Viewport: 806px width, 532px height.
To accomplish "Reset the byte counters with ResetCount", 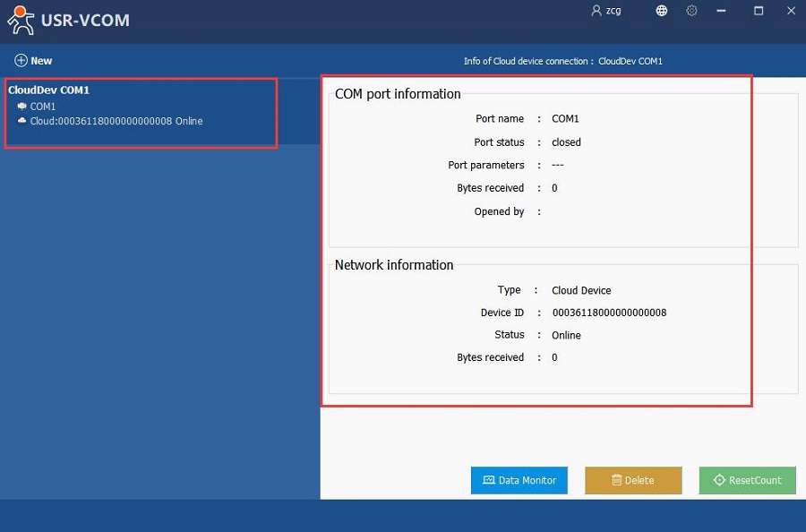I will [747, 480].
